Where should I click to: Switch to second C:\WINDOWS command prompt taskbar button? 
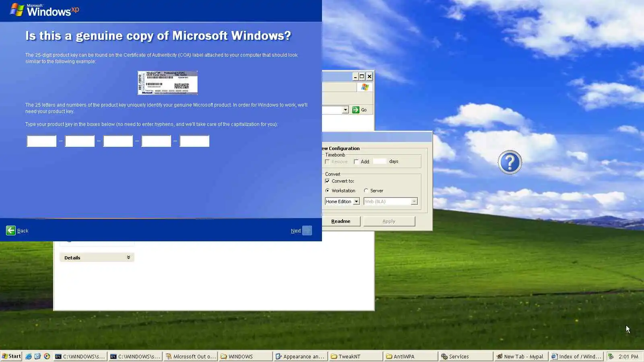pyautogui.click(x=135, y=356)
